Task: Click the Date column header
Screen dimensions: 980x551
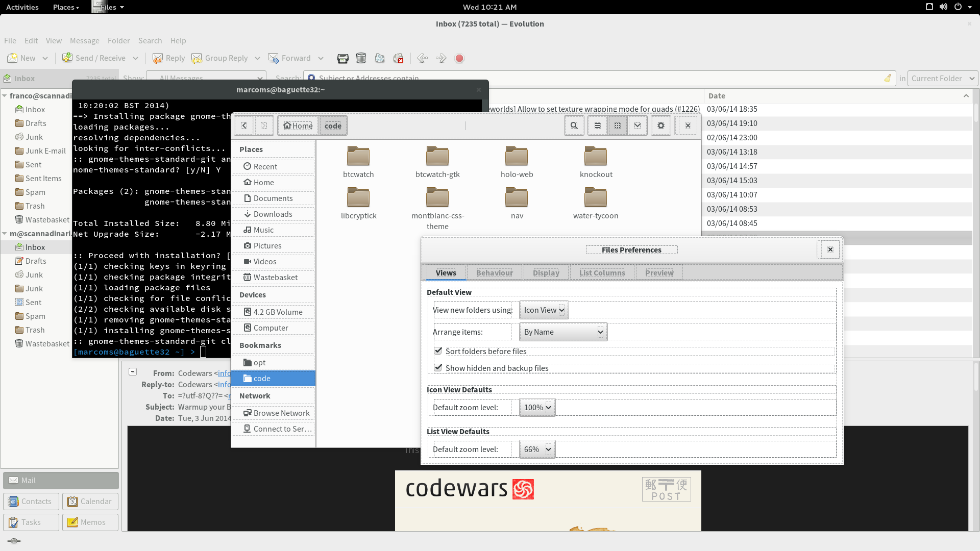Action: point(838,95)
